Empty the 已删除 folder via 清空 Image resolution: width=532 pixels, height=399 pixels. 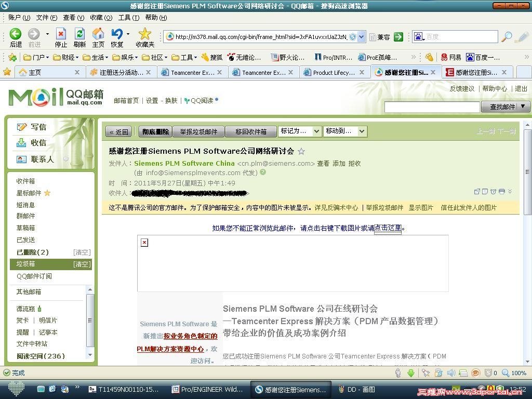pos(82,252)
